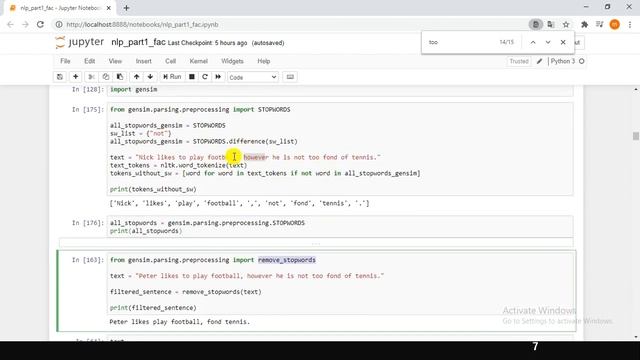Image resolution: width=640 pixels, height=360 pixels.
Task: Open the Help menu
Action: coord(264,61)
